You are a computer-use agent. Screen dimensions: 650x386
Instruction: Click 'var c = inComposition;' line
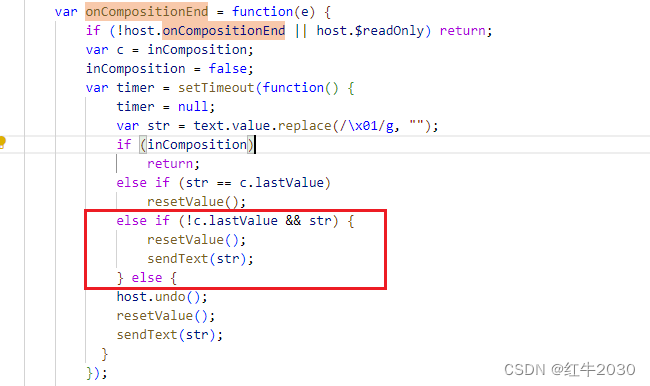click(x=170, y=50)
